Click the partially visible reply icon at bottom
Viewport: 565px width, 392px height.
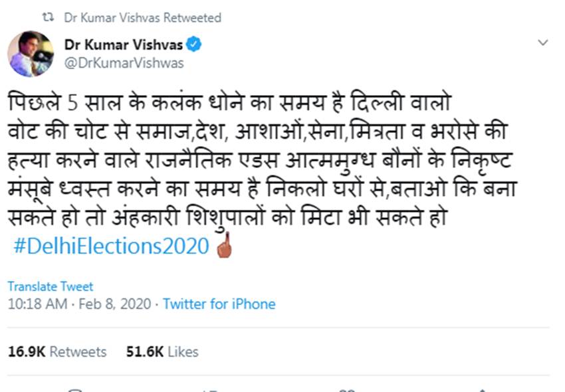click(x=75, y=390)
